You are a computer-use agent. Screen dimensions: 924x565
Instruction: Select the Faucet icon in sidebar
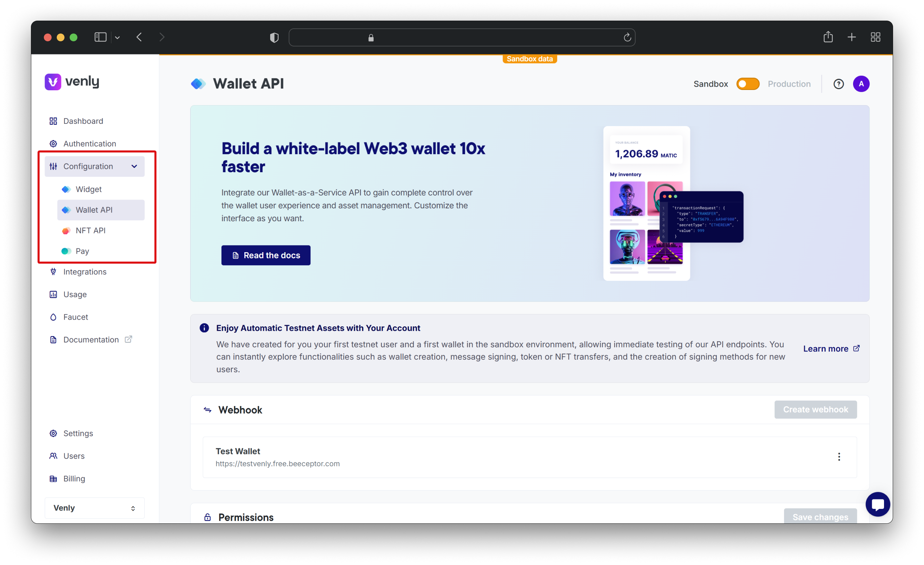pyautogui.click(x=54, y=317)
